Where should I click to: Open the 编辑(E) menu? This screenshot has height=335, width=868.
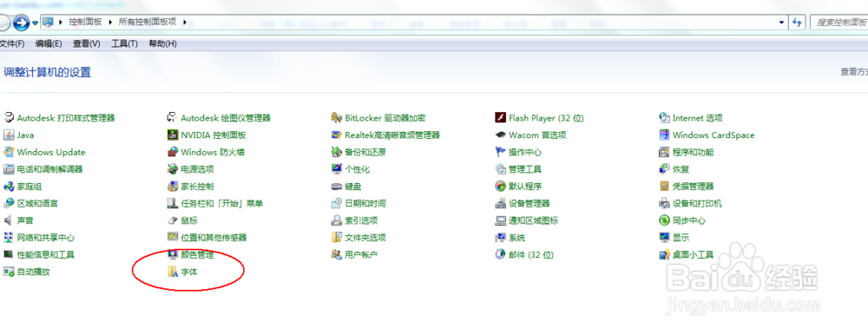coord(49,43)
